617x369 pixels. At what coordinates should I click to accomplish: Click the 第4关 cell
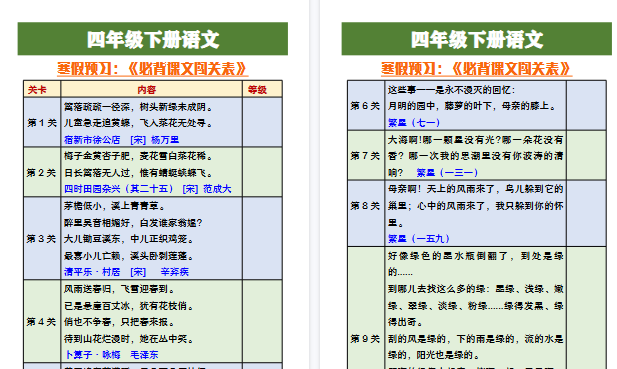(42, 321)
